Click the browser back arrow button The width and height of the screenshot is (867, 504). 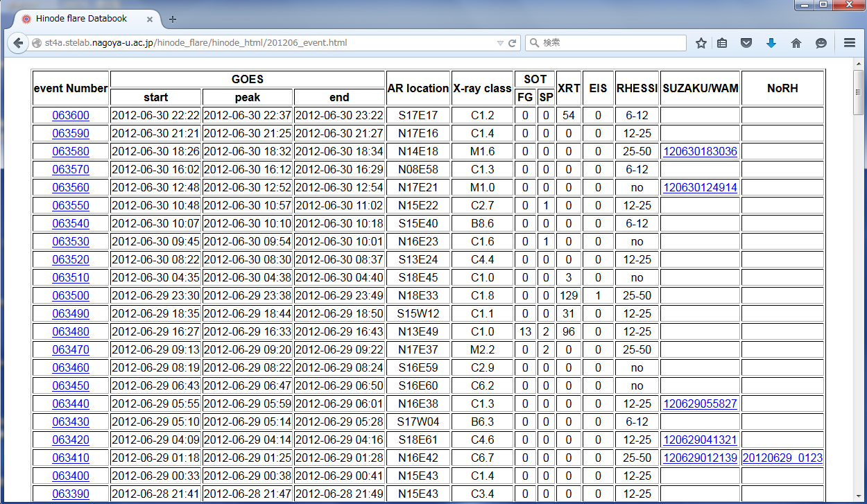point(19,43)
